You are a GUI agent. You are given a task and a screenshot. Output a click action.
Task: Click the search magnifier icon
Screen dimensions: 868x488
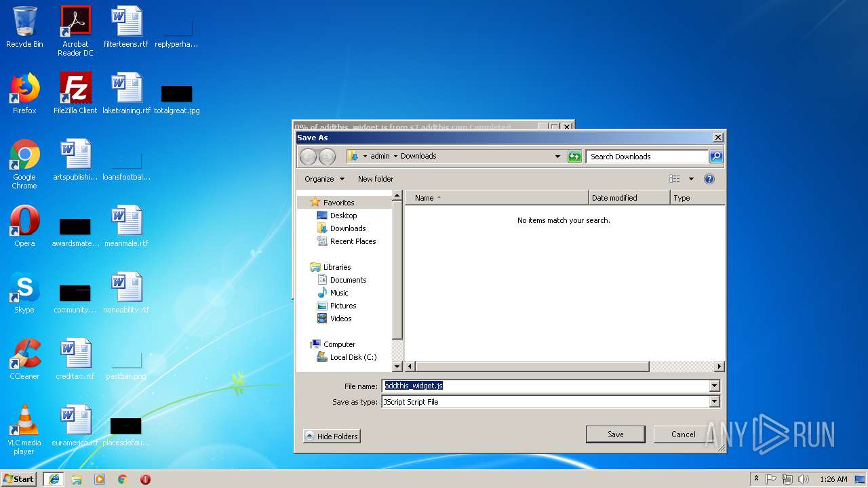point(715,157)
